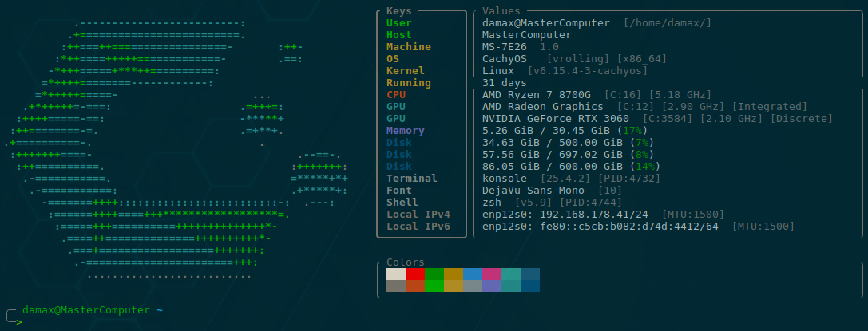The width and height of the screenshot is (868, 331).
Task: Click the orange-brown color swatch
Action: [x=415, y=286]
